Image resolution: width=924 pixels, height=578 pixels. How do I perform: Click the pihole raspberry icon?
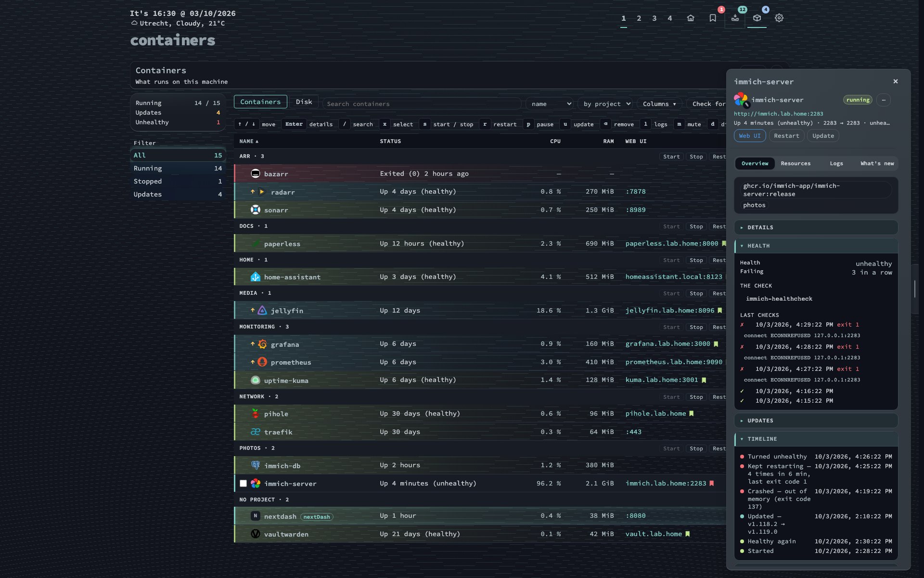(x=256, y=413)
